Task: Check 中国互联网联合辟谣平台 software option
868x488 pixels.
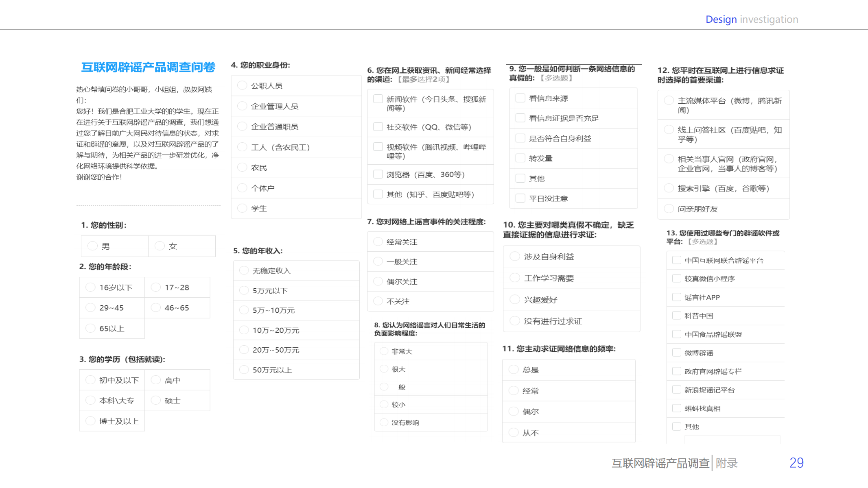Action: (x=677, y=259)
